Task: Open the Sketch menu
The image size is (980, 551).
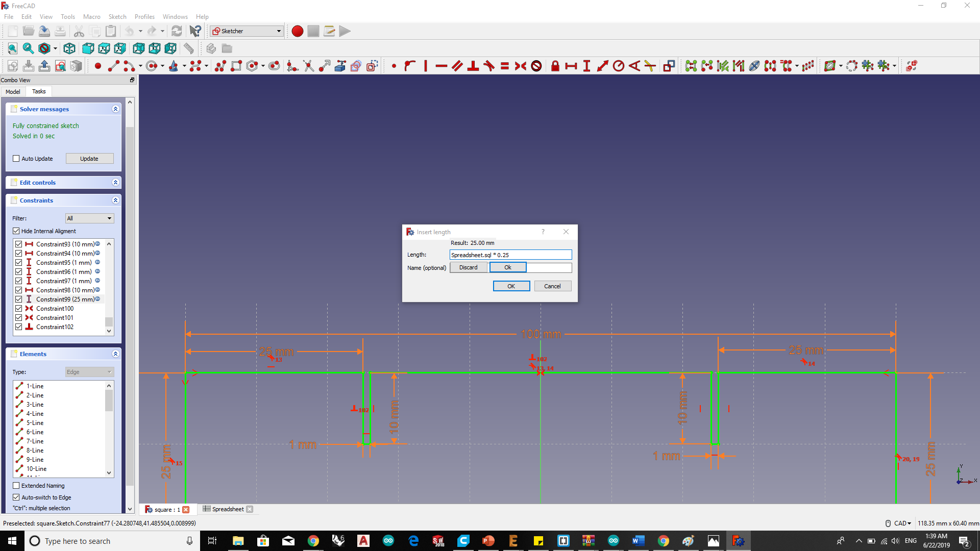Action: (x=117, y=17)
